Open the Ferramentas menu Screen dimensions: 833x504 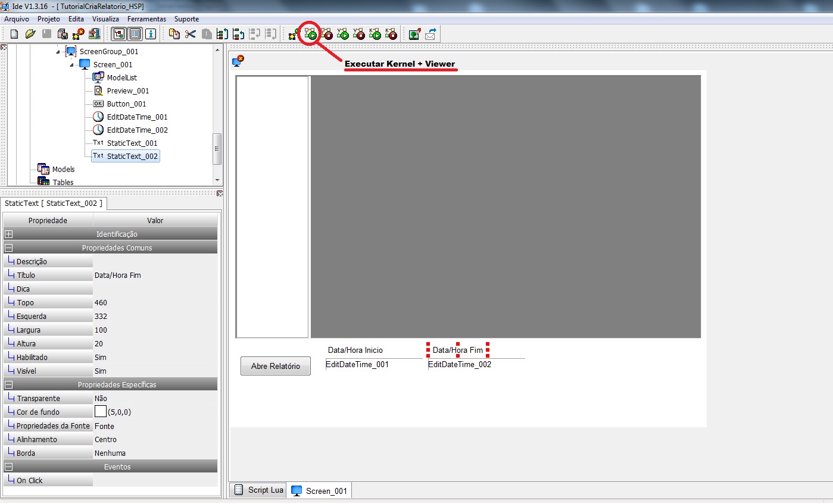(x=146, y=19)
